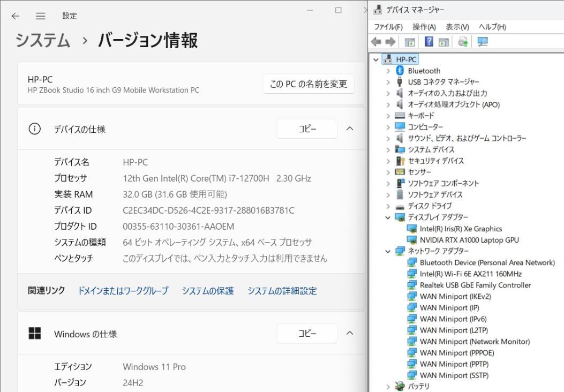
Task: Click the properties panel toolbar icon
Action: (x=444, y=42)
